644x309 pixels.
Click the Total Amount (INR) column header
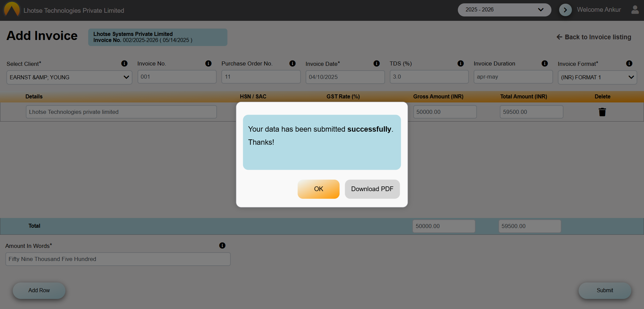point(524,96)
